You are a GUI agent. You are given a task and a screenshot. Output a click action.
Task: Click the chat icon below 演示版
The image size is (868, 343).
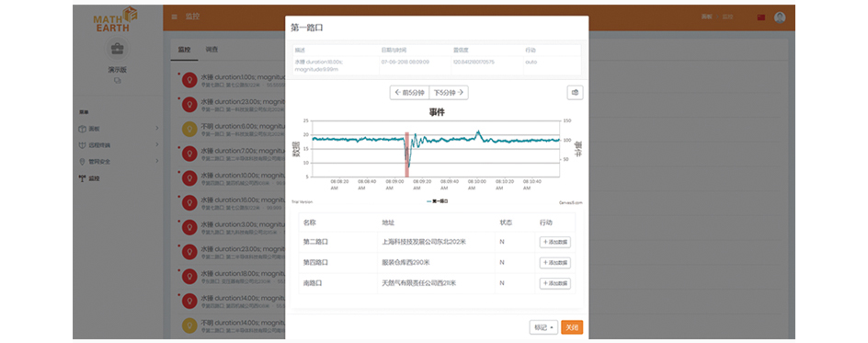(118, 81)
